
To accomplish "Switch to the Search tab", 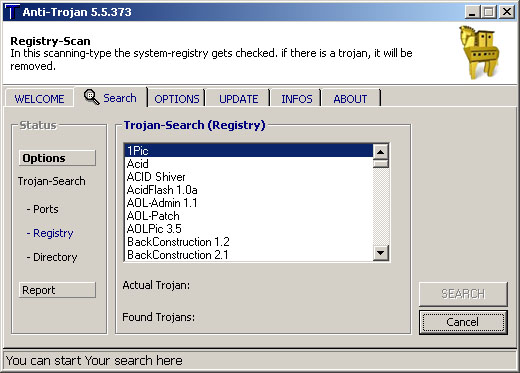I will click(111, 98).
